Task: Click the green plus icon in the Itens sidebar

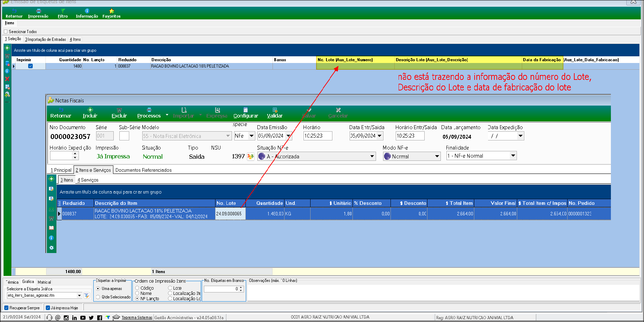Action: coord(51,179)
